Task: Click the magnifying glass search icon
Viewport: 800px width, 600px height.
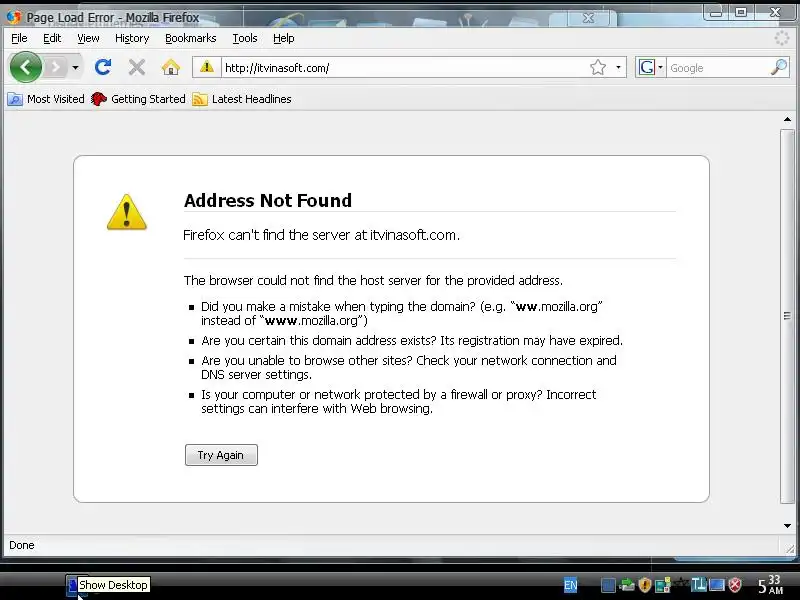Action: pyautogui.click(x=779, y=67)
